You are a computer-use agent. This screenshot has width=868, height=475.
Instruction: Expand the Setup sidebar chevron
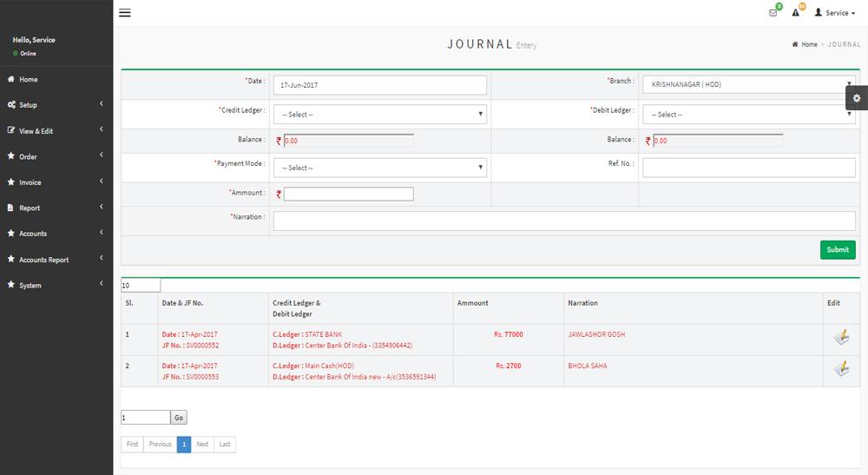(102, 104)
